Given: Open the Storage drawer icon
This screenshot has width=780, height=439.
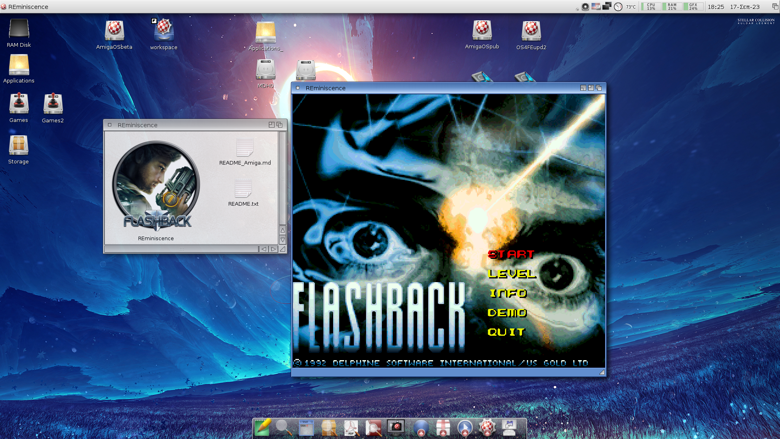Looking at the screenshot, I should 19,146.
